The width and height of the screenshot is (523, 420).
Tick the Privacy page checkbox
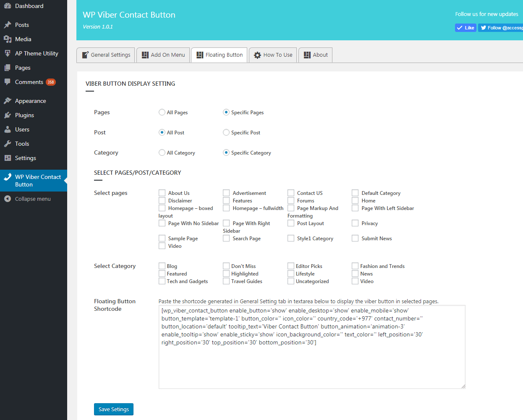pos(355,223)
